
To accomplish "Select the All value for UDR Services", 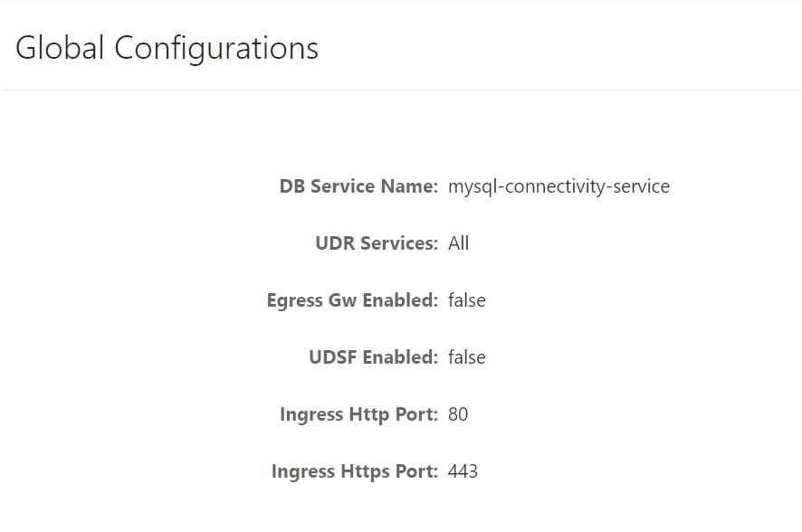I will (458, 243).
